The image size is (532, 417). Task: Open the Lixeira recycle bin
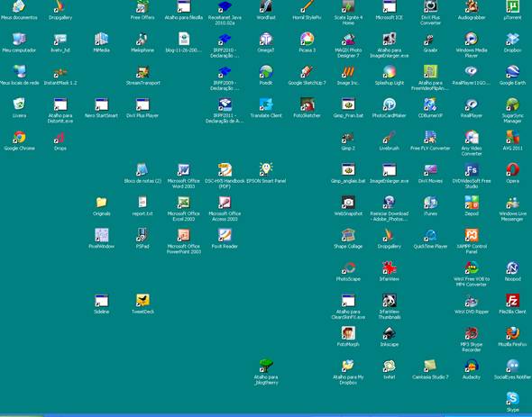pos(19,104)
